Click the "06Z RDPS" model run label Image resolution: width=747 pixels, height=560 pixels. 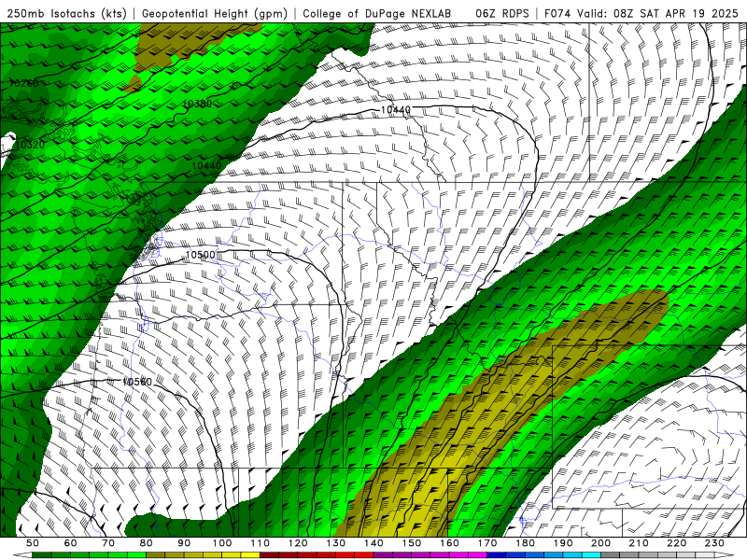click(502, 13)
